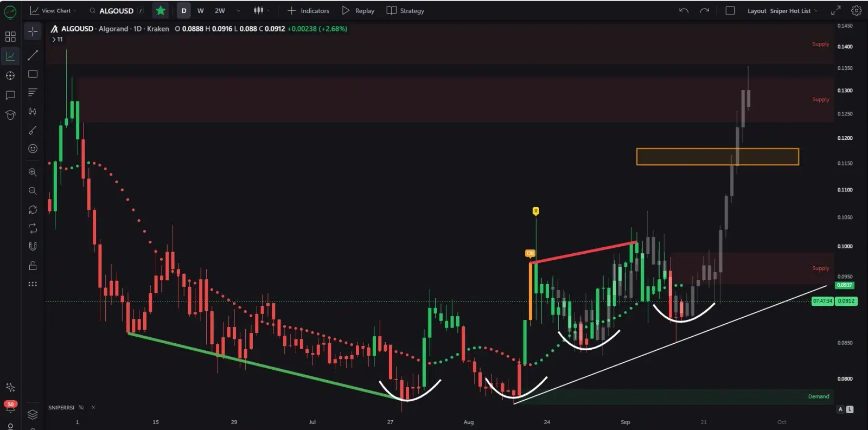Open the Strategy panel

pyautogui.click(x=405, y=10)
